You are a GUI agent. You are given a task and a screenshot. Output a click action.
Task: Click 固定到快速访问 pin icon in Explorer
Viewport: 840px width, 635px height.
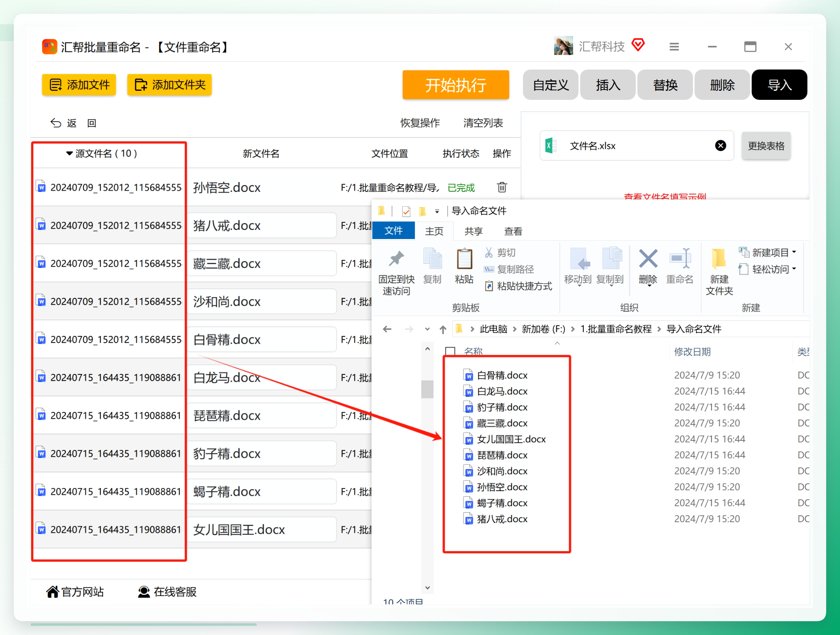396,258
